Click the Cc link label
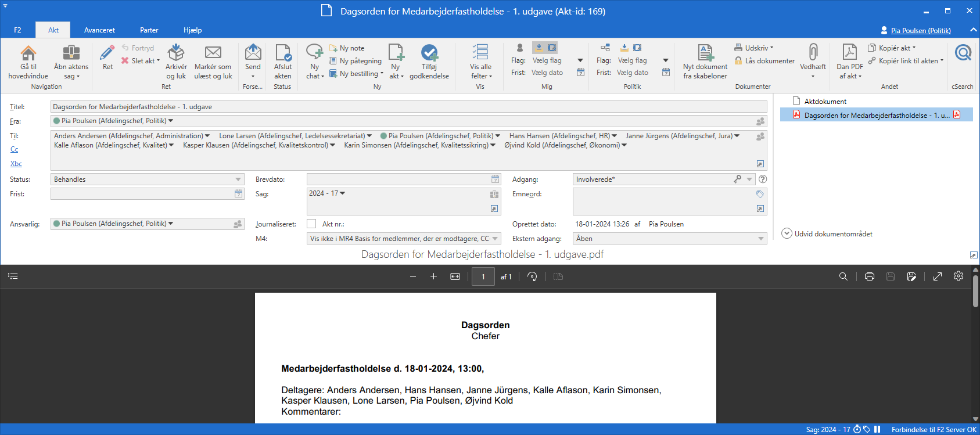980x435 pixels. 14,149
